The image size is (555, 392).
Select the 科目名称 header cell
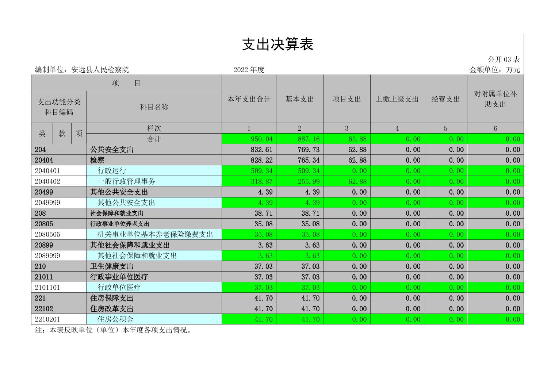[x=154, y=107]
